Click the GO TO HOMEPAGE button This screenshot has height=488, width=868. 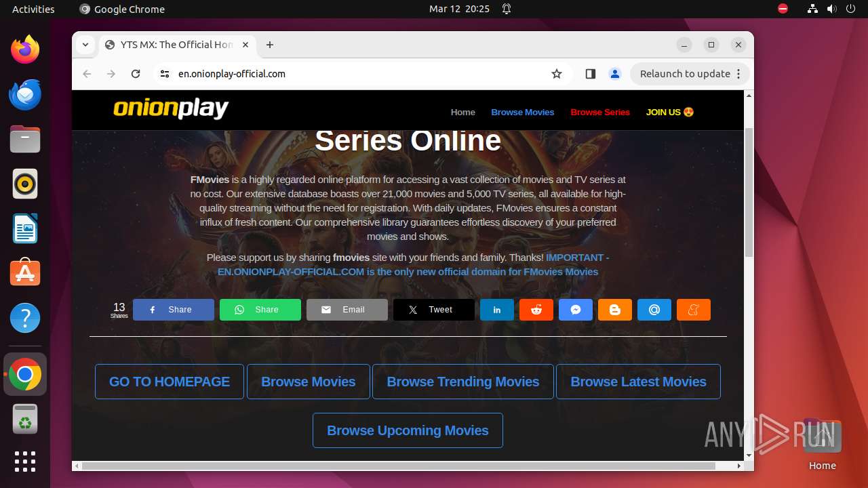tap(170, 382)
